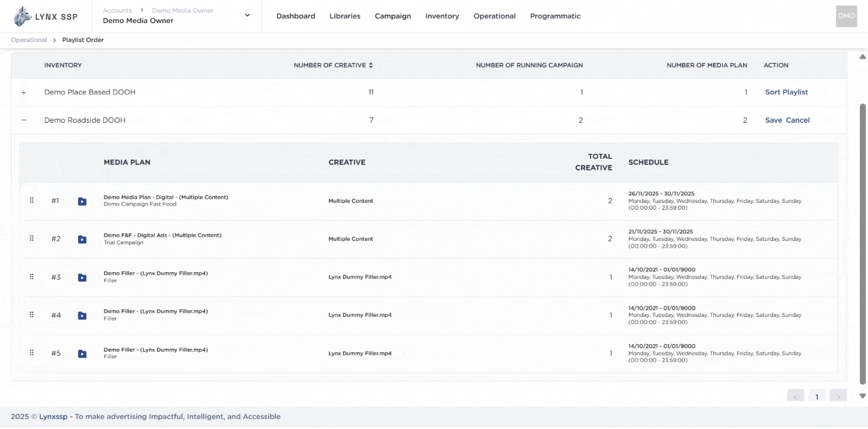
Task: Open the blue media folder icon in row #3
Action: 82,277
